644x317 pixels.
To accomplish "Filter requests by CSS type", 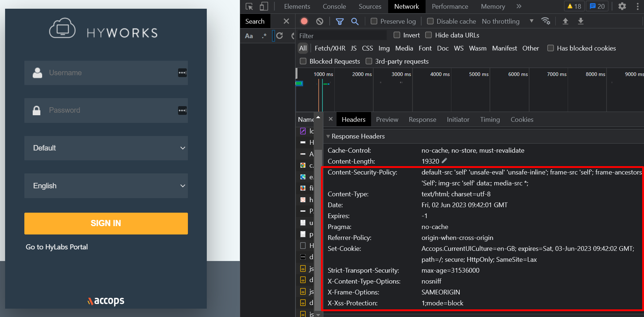I will 367,48.
